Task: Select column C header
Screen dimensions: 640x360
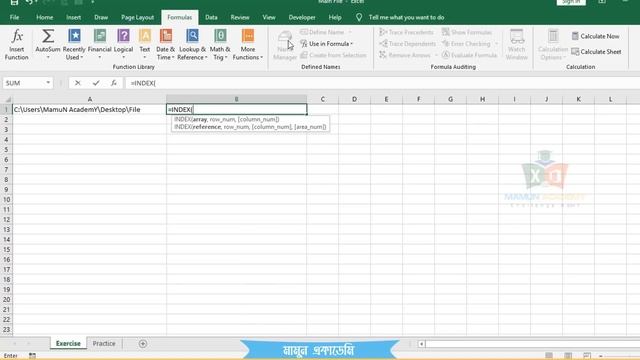Action: [322, 99]
